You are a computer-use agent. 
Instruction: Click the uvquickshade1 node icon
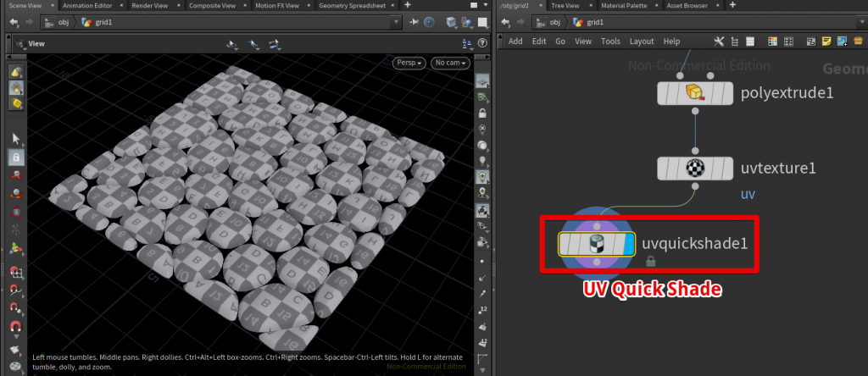tap(596, 244)
